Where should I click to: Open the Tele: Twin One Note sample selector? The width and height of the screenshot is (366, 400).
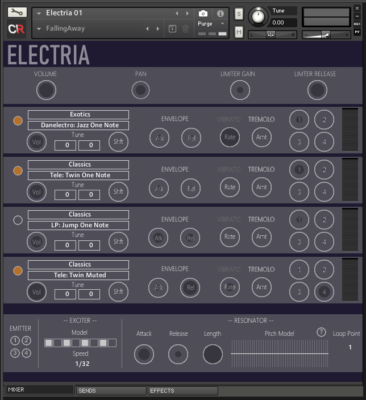point(78,175)
